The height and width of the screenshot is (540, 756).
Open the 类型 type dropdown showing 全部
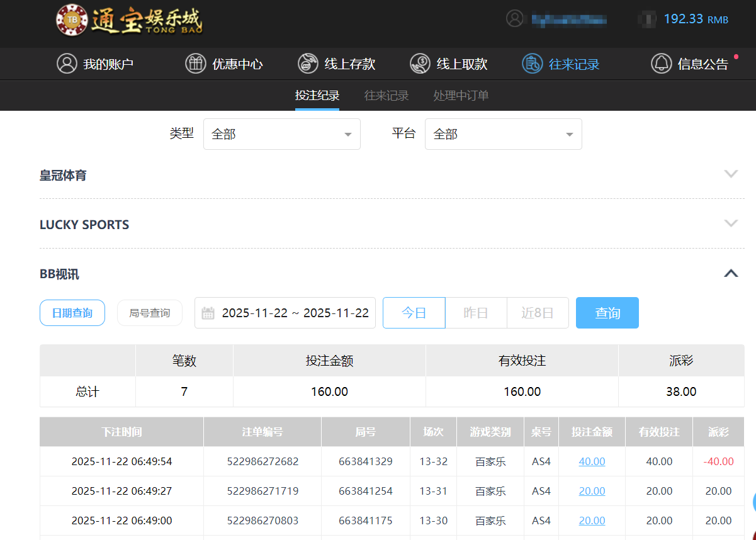coord(281,133)
